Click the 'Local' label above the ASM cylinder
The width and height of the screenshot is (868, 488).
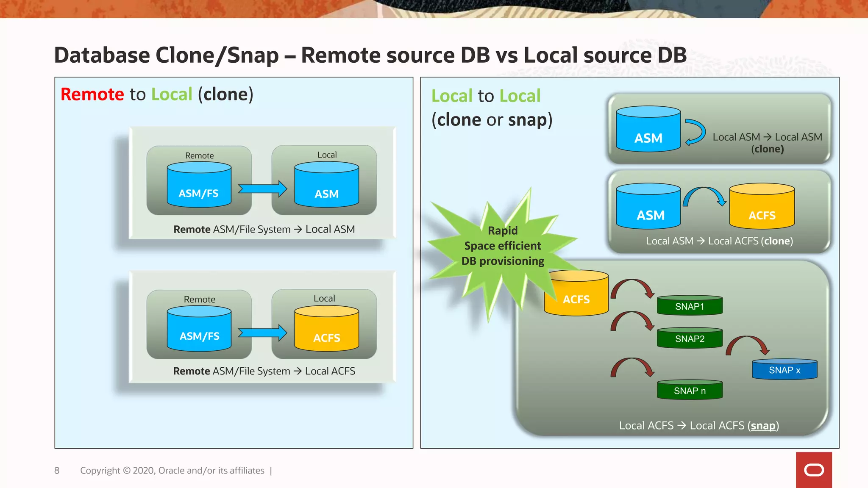(x=327, y=155)
